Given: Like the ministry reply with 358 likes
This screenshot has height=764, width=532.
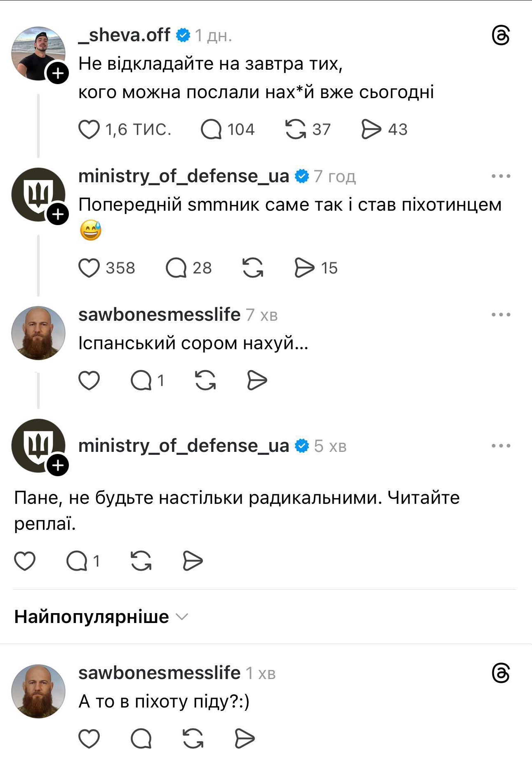Looking at the screenshot, I should [89, 268].
